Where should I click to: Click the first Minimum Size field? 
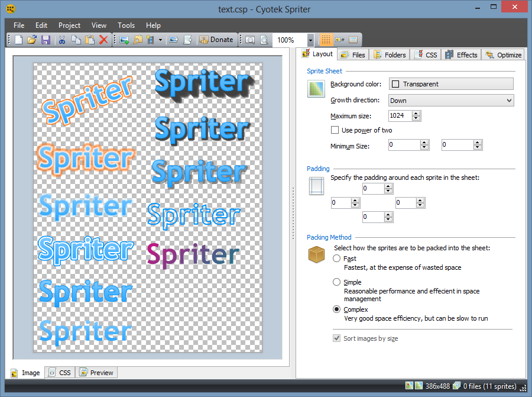404,145
